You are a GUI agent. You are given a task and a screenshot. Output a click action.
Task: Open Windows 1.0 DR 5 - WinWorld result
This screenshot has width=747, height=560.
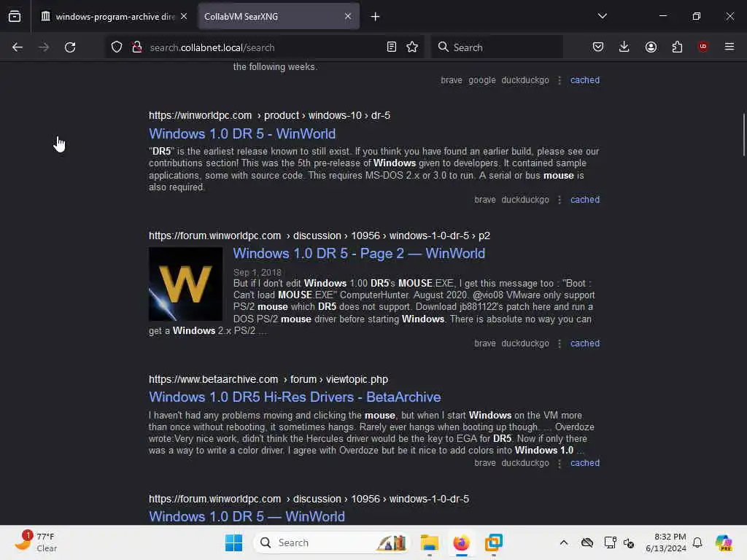click(x=242, y=134)
